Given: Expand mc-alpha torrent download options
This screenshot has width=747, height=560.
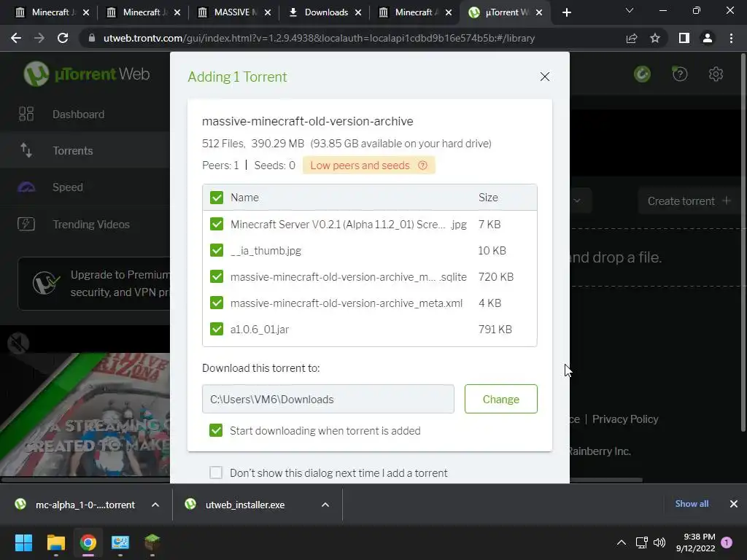Looking at the screenshot, I should click(x=155, y=505).
